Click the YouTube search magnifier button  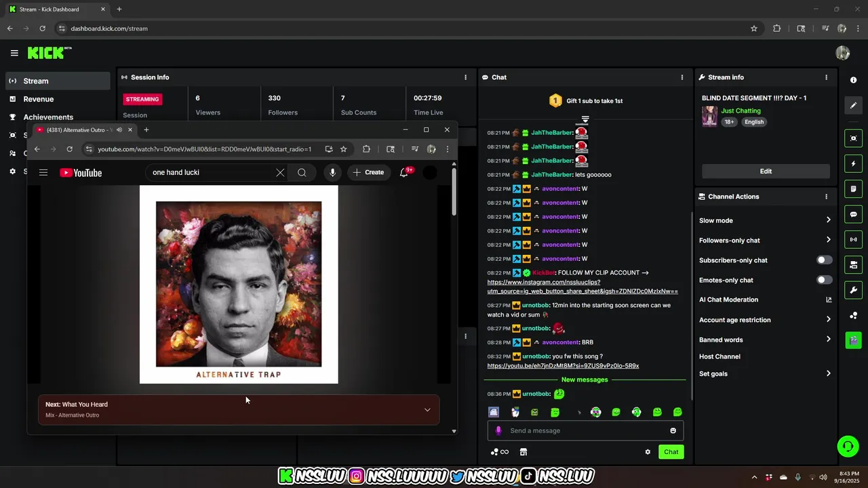(x=302, y=172)
